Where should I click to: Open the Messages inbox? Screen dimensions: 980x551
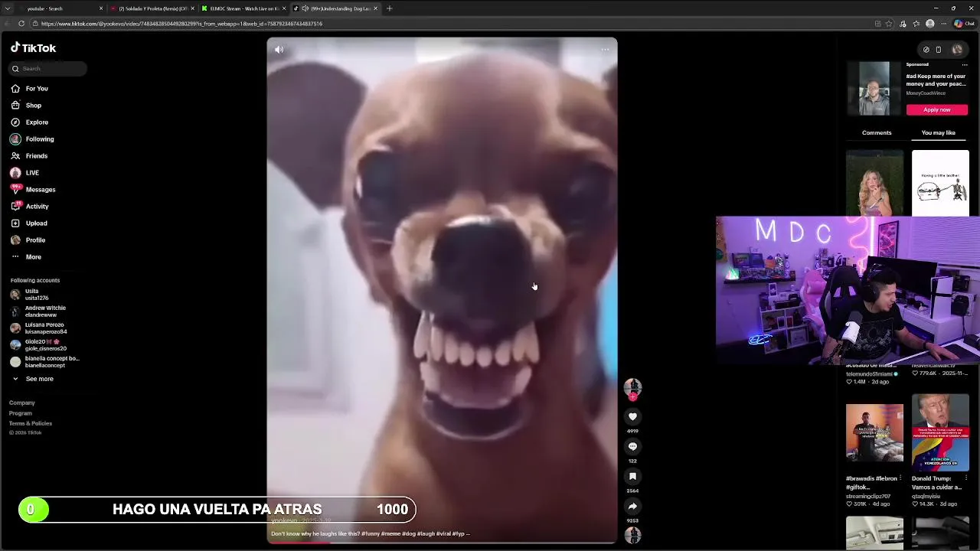(33, 190)
